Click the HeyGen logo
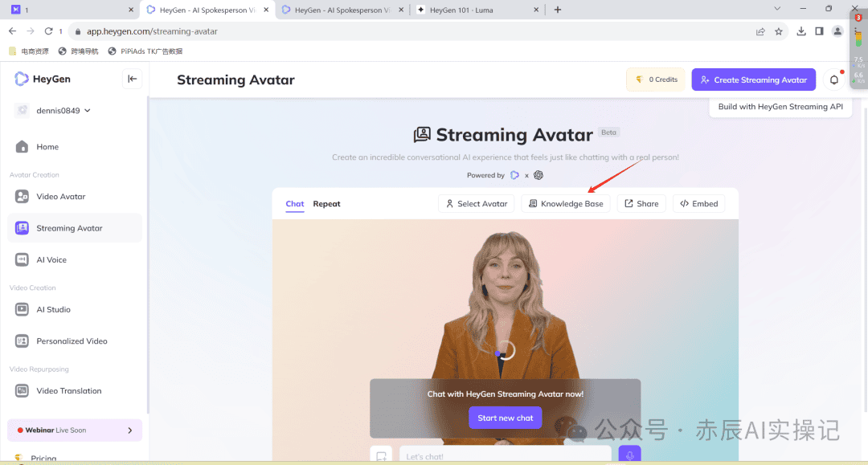The height and width of the screenshot is (465, 868). (42, 79)
